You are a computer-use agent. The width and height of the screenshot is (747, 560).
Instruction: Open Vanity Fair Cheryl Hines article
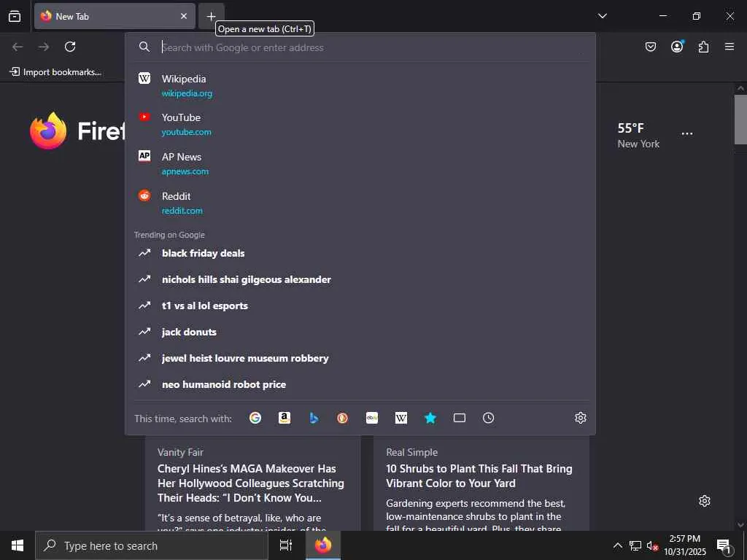(252, 483)
